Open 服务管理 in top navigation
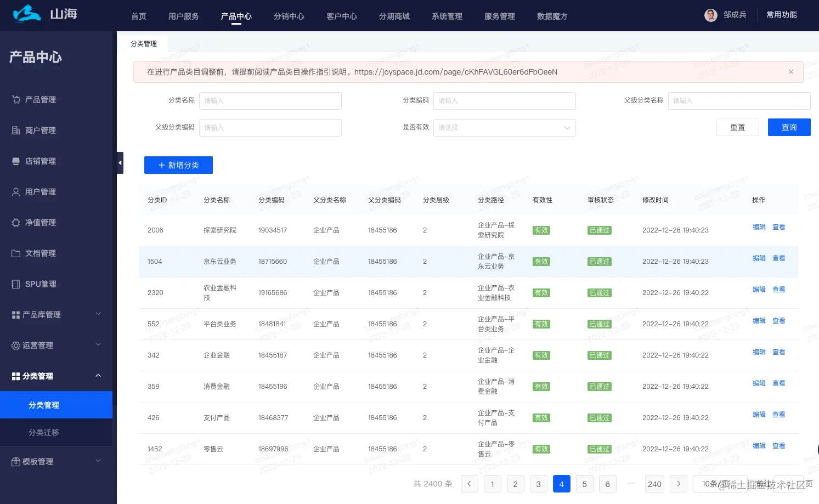This screenshot has height=504, width=819. 500,16
